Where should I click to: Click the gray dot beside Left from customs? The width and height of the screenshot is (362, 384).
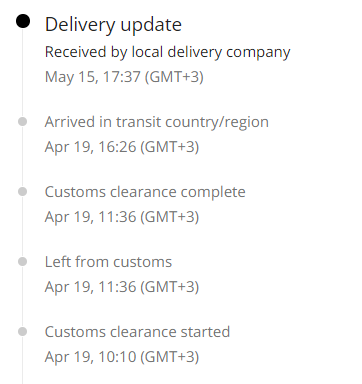23,262
